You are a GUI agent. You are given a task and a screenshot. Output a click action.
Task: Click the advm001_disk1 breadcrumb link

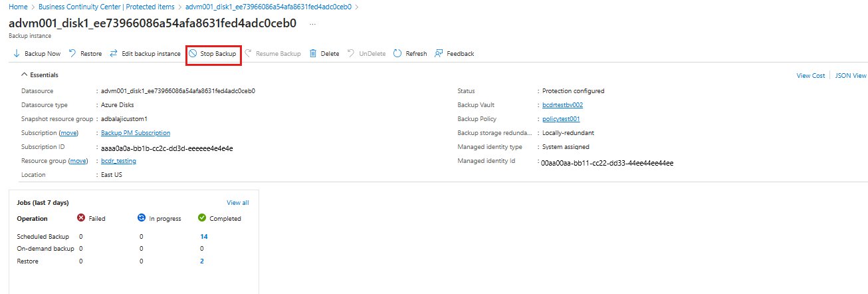point(269,7)
